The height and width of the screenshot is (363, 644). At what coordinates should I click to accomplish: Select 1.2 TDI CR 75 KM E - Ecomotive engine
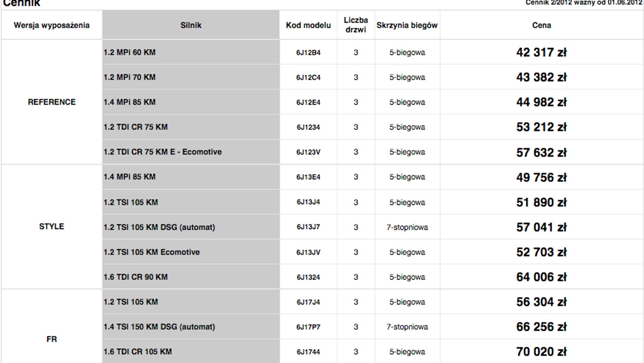[x=163, y=152]
